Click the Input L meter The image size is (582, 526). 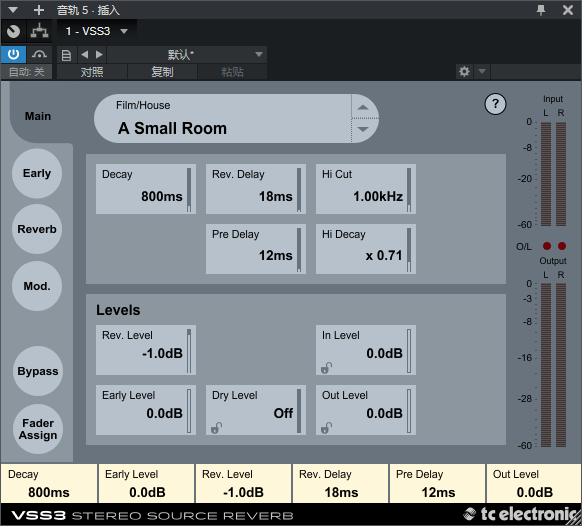point(546,174)
